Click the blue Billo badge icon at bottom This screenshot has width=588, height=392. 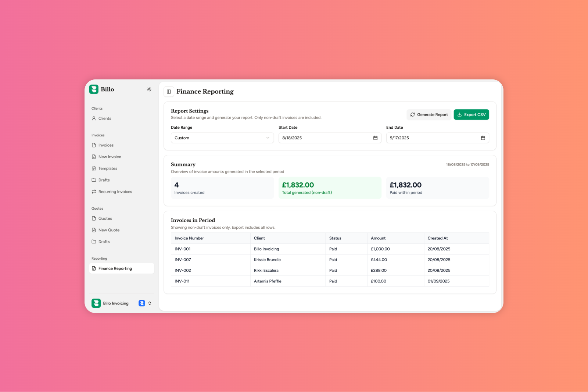[x=141, y=303]
